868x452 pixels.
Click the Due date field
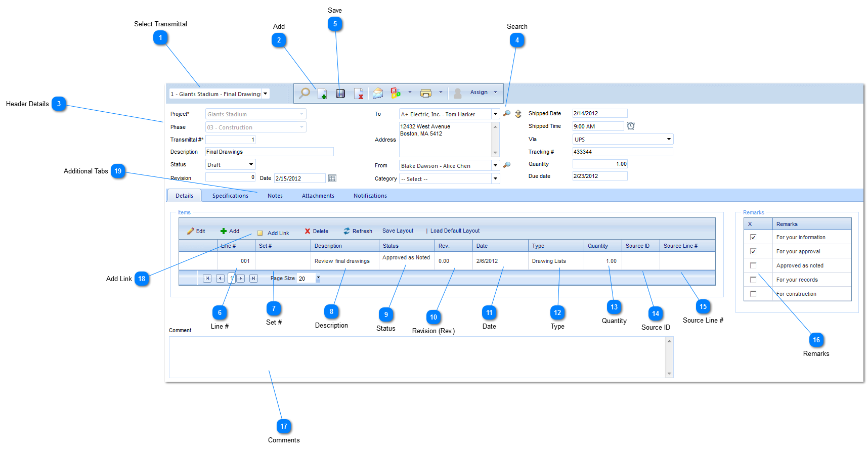click(x=600, y=176)
